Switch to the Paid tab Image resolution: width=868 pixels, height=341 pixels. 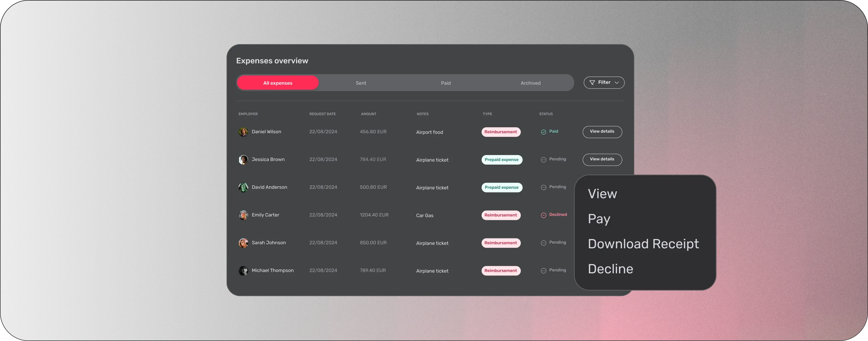pyautogui.click(x=446, y=83)
